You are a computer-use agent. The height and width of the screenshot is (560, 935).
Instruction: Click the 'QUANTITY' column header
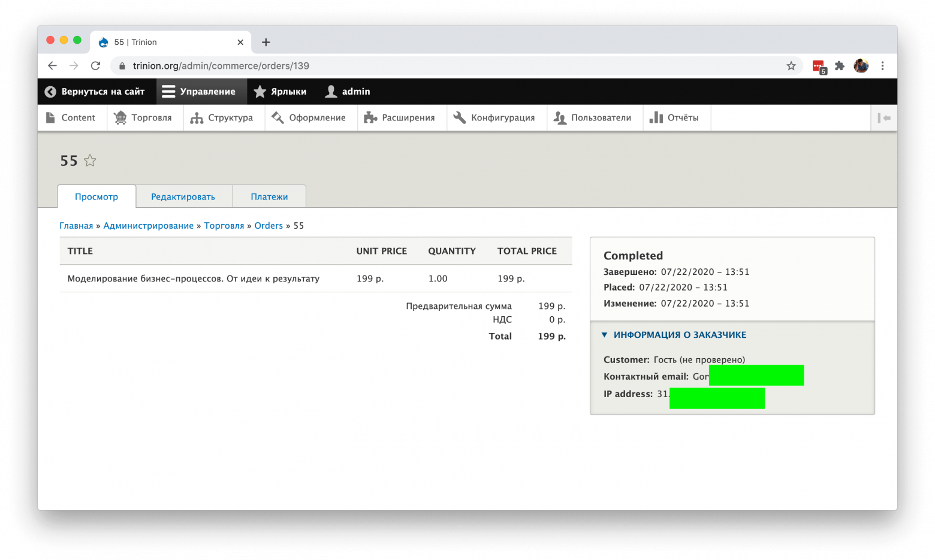click(452, 251)
